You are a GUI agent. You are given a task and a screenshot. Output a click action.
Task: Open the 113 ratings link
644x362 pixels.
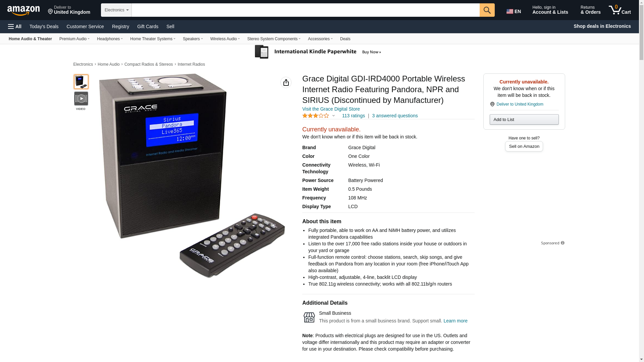click(x=353, y=116)
